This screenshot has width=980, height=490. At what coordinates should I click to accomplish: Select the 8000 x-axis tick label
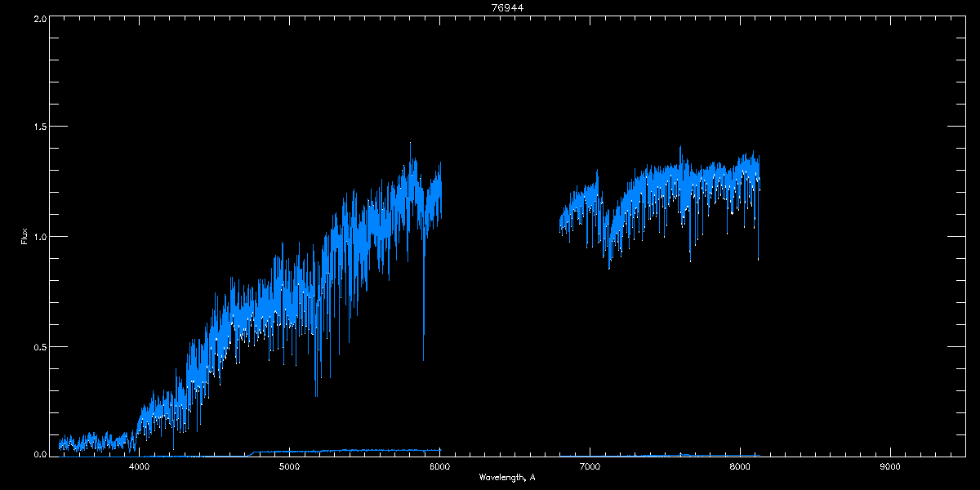(740, 467)
